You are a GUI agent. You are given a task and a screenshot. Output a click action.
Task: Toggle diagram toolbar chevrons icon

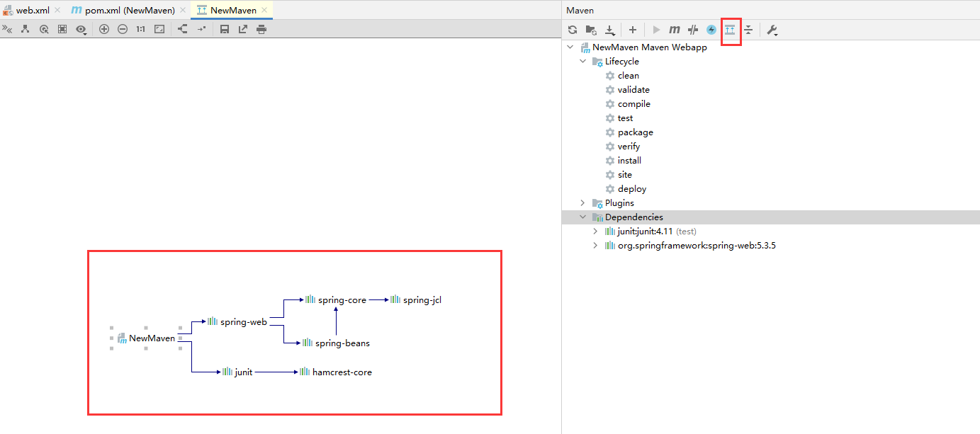tap(7, 29)
